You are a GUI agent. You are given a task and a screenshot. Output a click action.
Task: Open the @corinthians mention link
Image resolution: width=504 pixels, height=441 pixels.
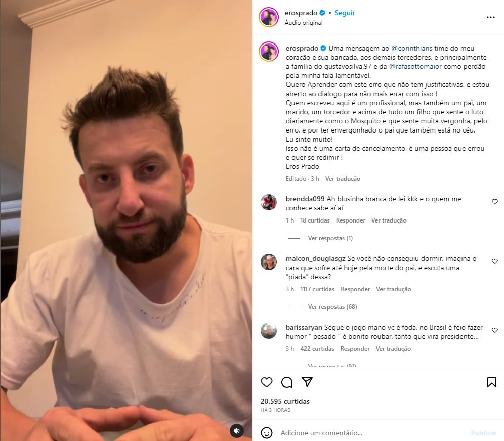[x=411, y=48]
